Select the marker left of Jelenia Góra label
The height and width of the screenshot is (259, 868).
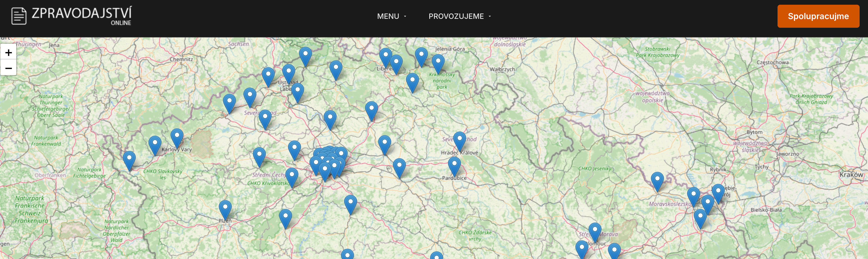[x=421, y=56]
